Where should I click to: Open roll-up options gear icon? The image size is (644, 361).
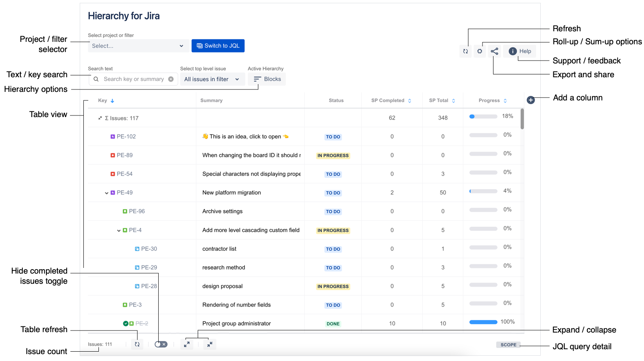[x=480, y=51]
